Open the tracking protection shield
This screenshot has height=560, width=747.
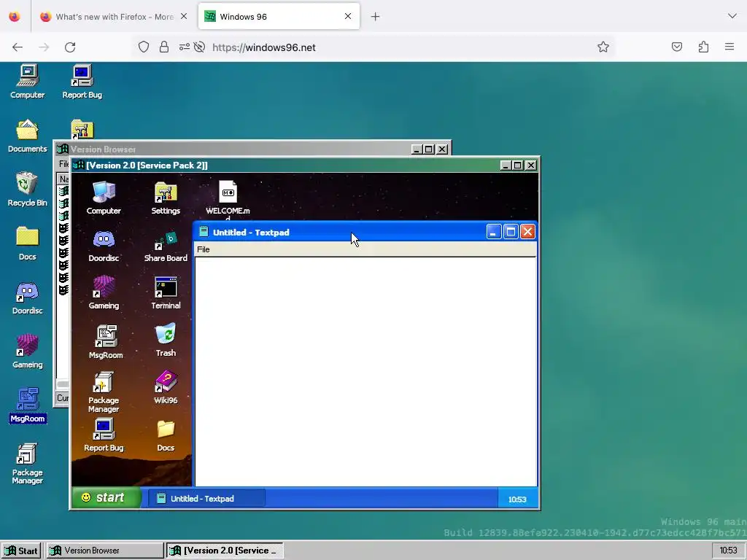[144, 47]
